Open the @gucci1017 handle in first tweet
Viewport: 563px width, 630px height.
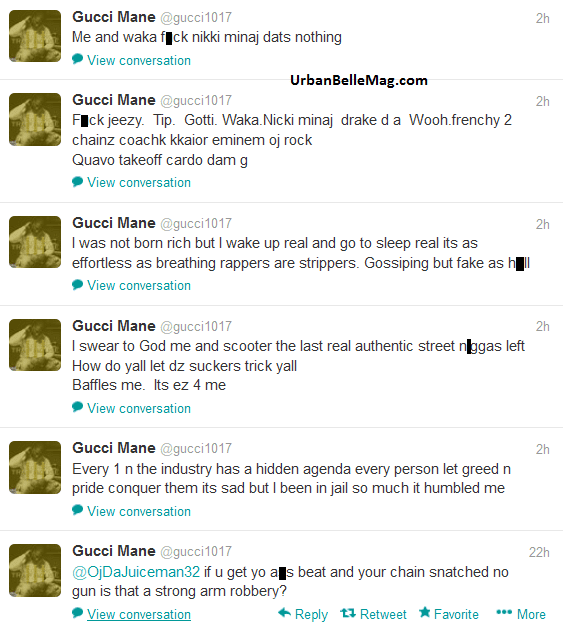pos(196,18)
